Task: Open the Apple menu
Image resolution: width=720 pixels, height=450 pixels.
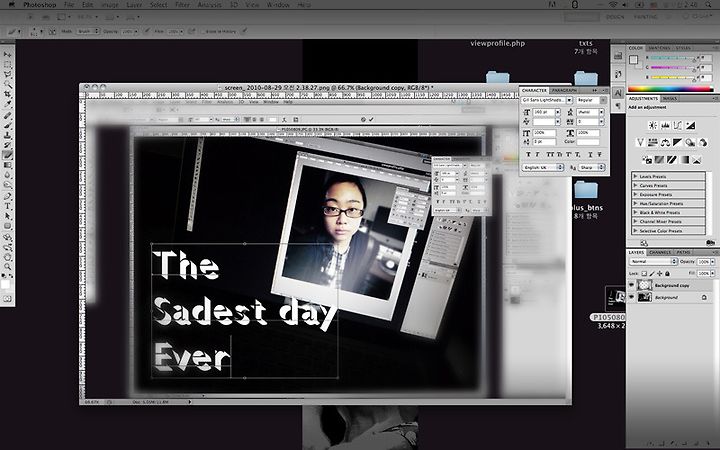Action: (x=11, y=5)
